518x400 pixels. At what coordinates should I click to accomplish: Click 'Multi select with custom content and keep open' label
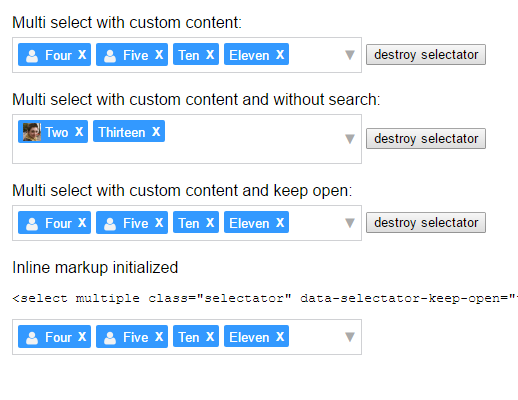(x=182, y=191)
